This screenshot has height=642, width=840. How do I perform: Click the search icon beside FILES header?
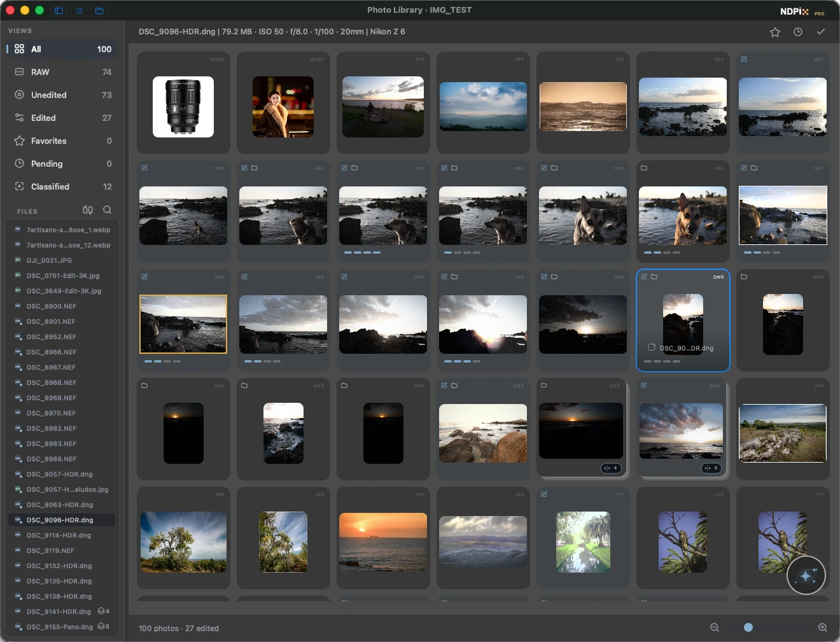click(x=107, y=210)
